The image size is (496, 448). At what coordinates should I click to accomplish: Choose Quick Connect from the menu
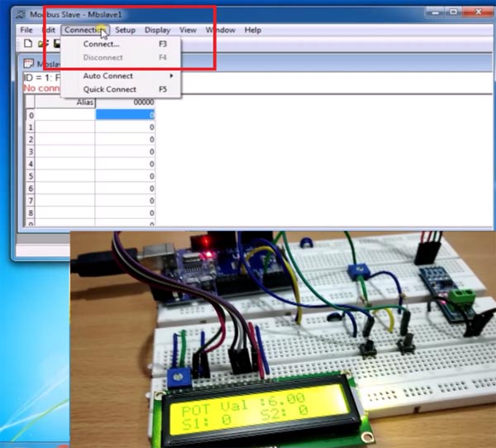click(x=121, y=89)
